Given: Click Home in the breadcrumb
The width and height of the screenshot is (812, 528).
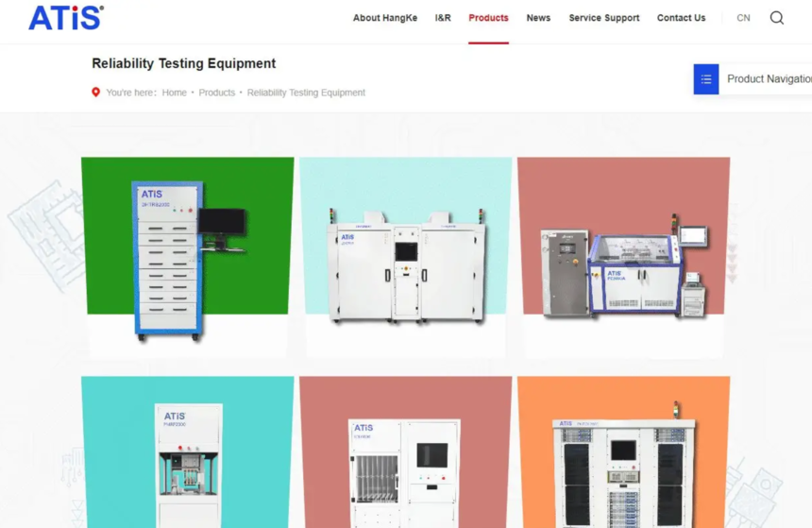Looking at the screenshot, I should [174, 93].
